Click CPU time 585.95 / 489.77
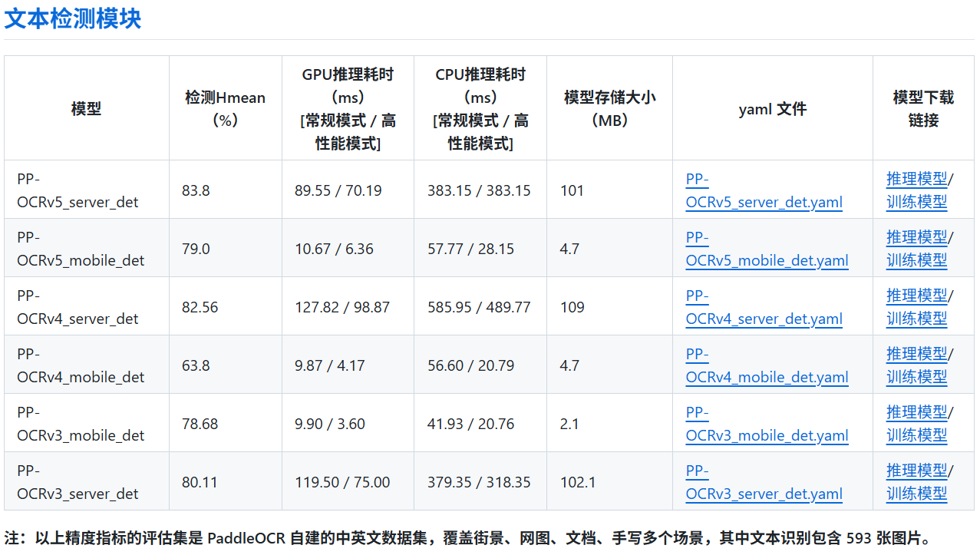This screenshot has width=980, height=555. (479, 307)
